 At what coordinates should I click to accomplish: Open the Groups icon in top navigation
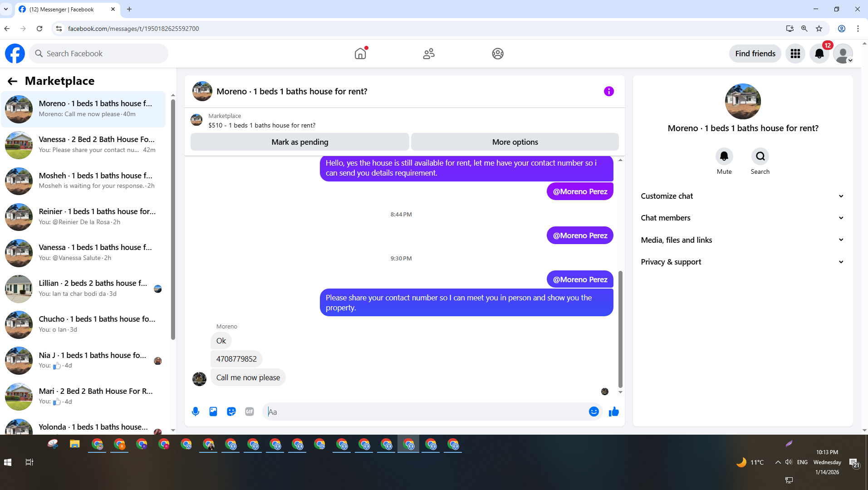(x=498, y=54)
